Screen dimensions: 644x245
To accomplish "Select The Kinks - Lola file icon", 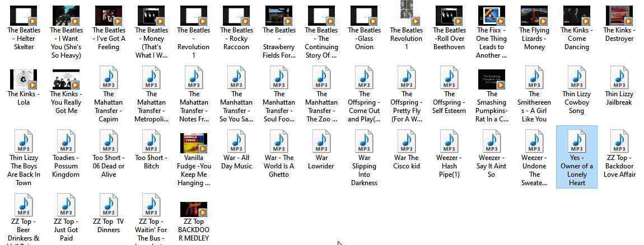I will pos(24,79).
